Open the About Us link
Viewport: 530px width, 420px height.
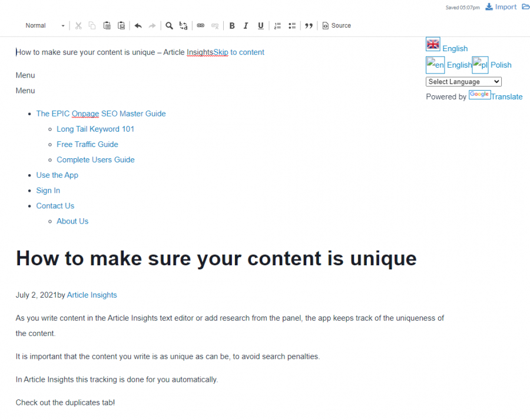click(72, 221)
